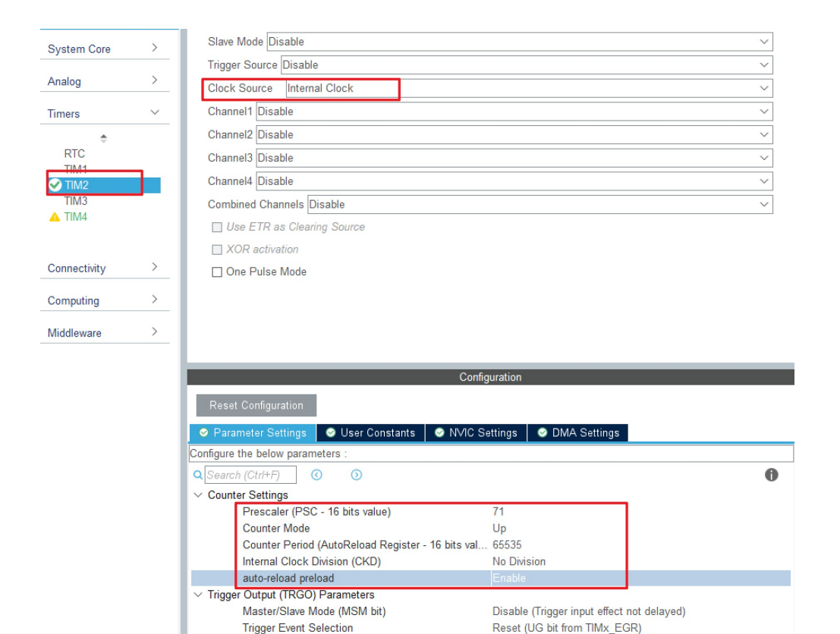
Task: Select TIM2 in the Timers list
Action: point(77,185)
